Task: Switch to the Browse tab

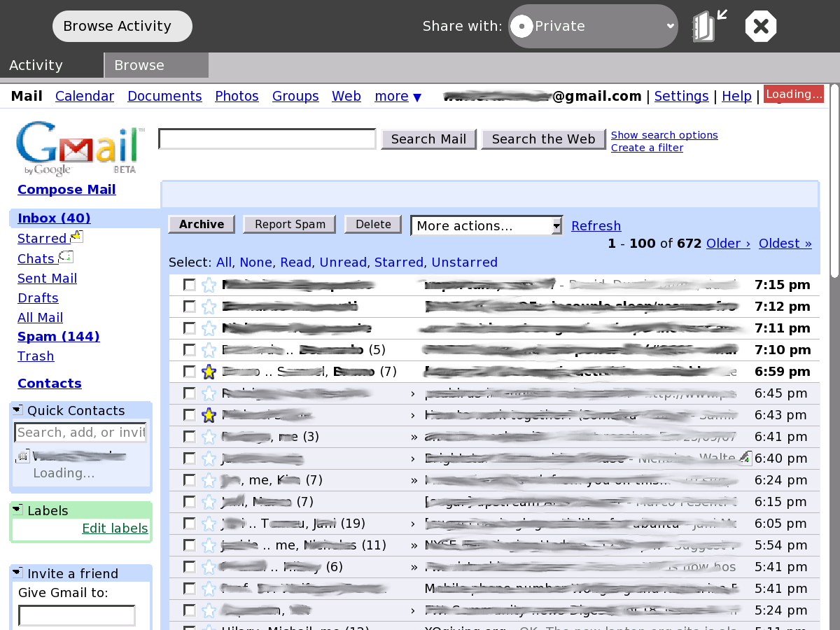Action: coord(156,65)
